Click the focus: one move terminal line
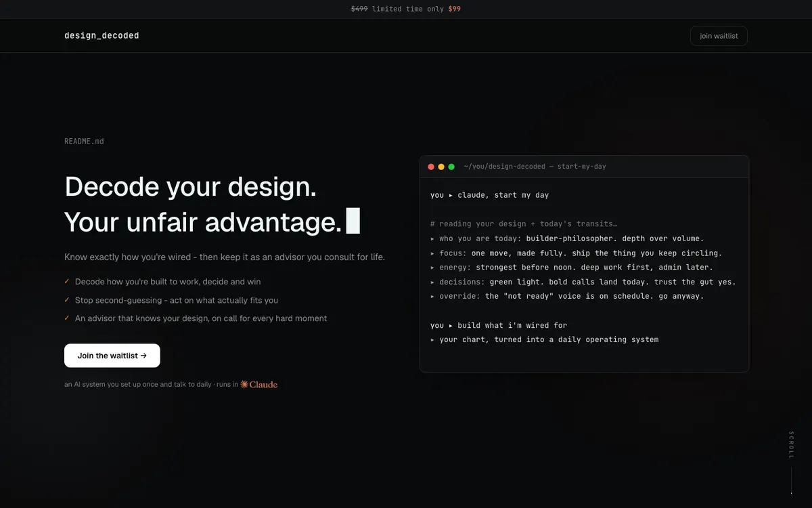The width and height of the screenshot is (812, 508). [577, 253]
